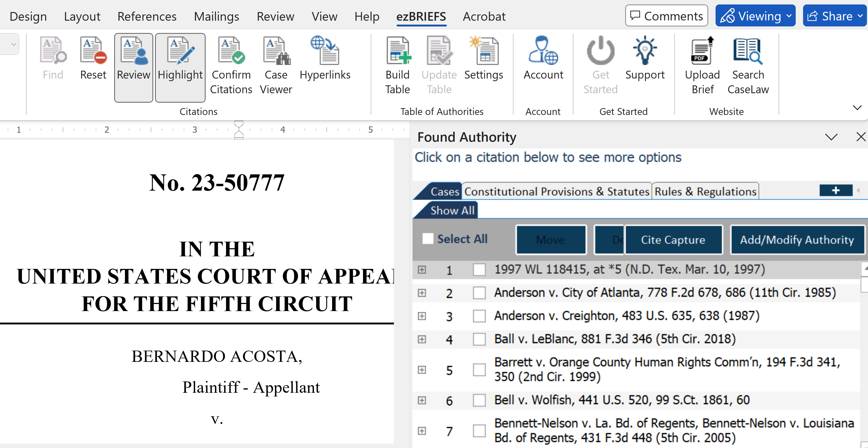
Task: Tick checkbox for Anderson v. Creighton
Action: (479, 316)
